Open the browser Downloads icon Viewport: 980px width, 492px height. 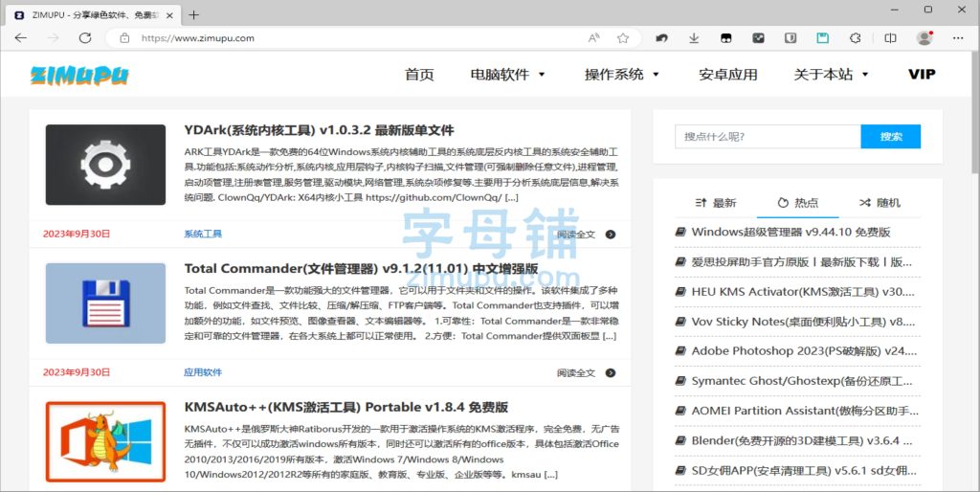[694, 38]
